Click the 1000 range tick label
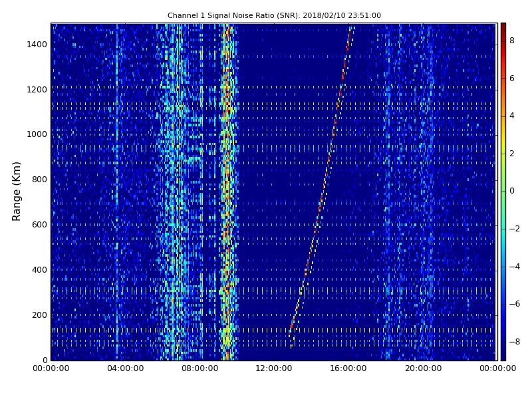The height and width of the screenshot is (399, 532). pos(37,134)
